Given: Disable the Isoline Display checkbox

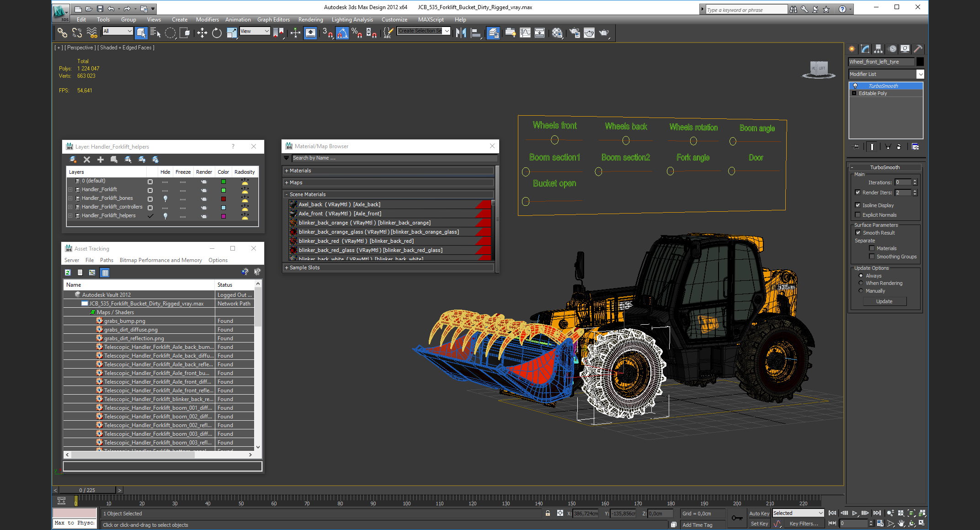Looking at the screenshot, I should 857,205.
